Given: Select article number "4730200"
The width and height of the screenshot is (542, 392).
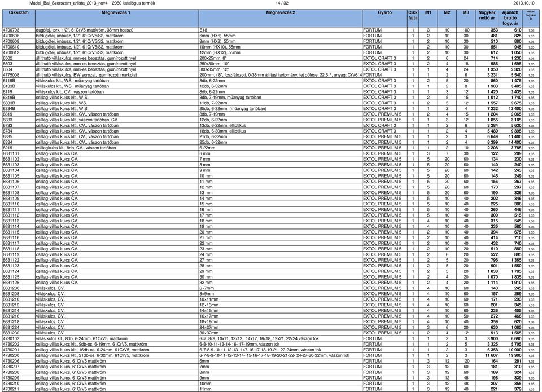Looking at the screenshot, I should (x=11, y=355).
